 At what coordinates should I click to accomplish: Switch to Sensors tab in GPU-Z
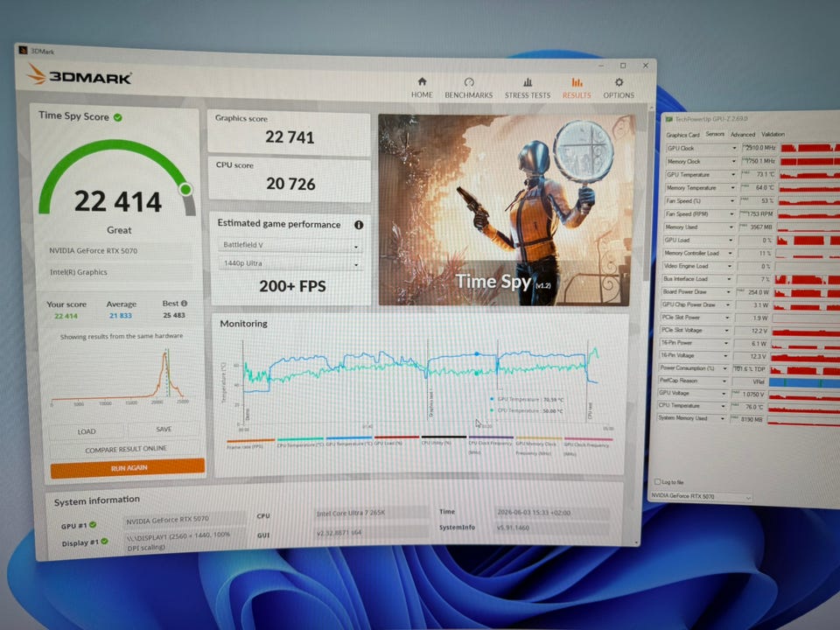click(715, 134)
